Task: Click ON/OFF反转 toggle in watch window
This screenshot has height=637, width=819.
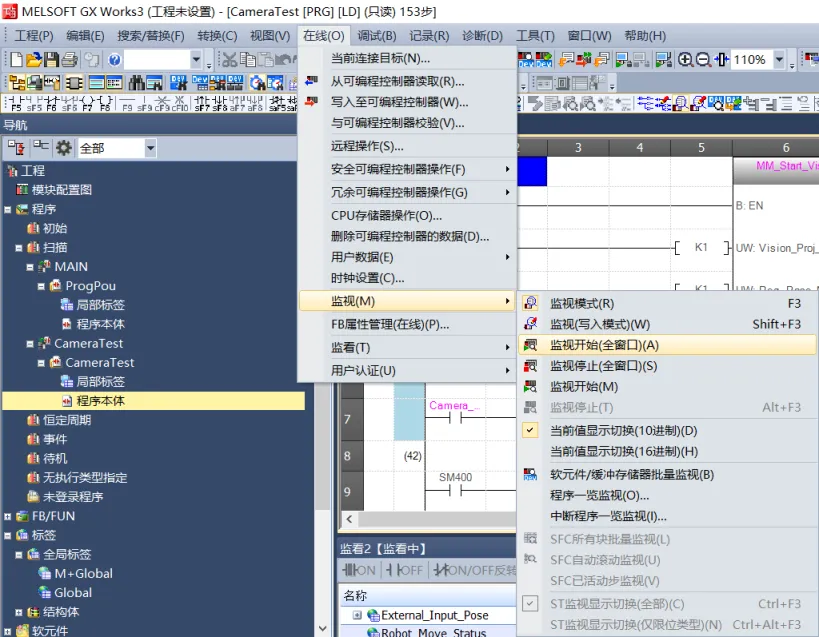Action: (474, 570)
